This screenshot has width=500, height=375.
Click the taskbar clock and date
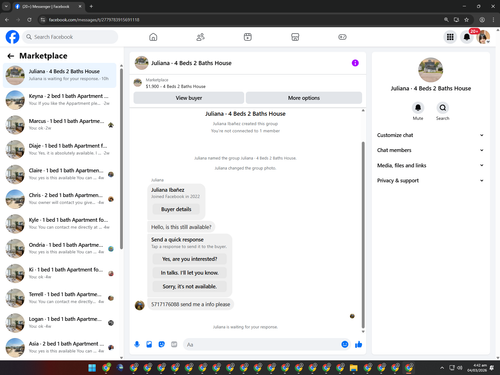point(477,368)
